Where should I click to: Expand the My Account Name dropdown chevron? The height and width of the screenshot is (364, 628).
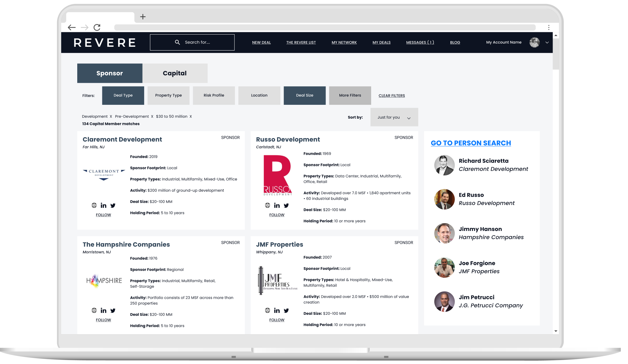547,42
